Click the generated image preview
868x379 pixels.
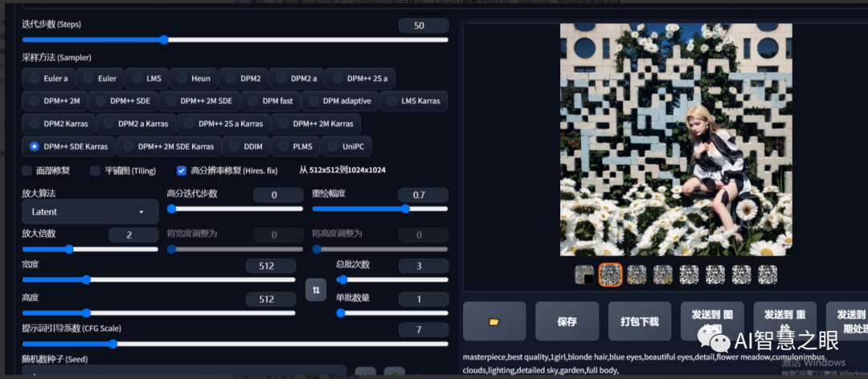tap(676, 140)
